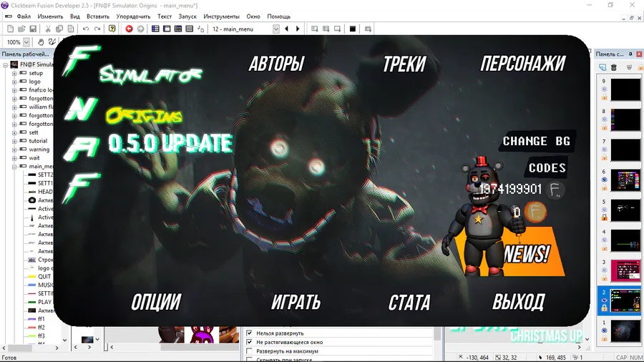Open the 100% zoom dropdown

(26, 42)
